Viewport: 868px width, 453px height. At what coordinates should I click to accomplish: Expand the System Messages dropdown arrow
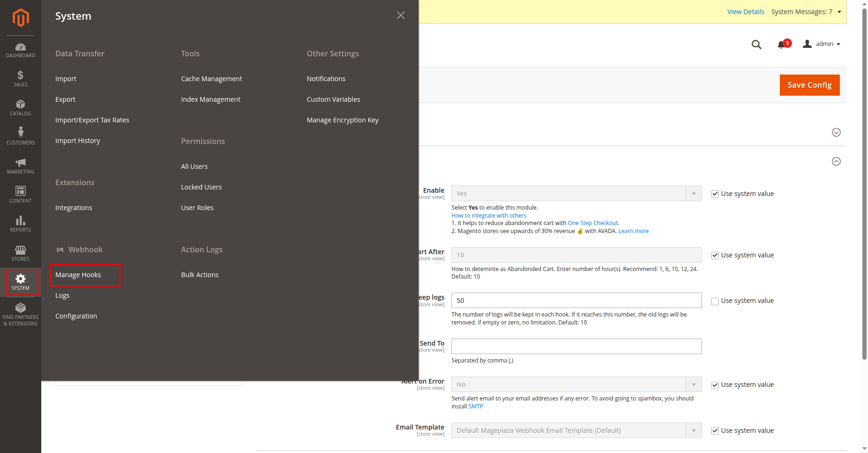point(839,12)
